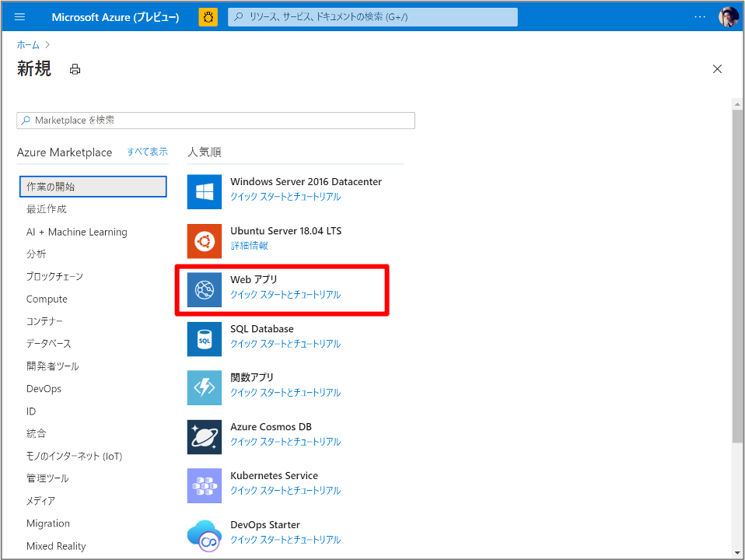Click the SQL Database icon
745x560 pixels.
click(x=205, y=339)
